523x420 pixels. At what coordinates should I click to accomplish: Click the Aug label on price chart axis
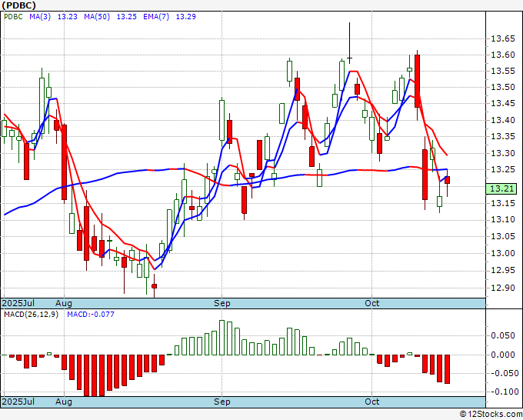(x=64, y=303)
